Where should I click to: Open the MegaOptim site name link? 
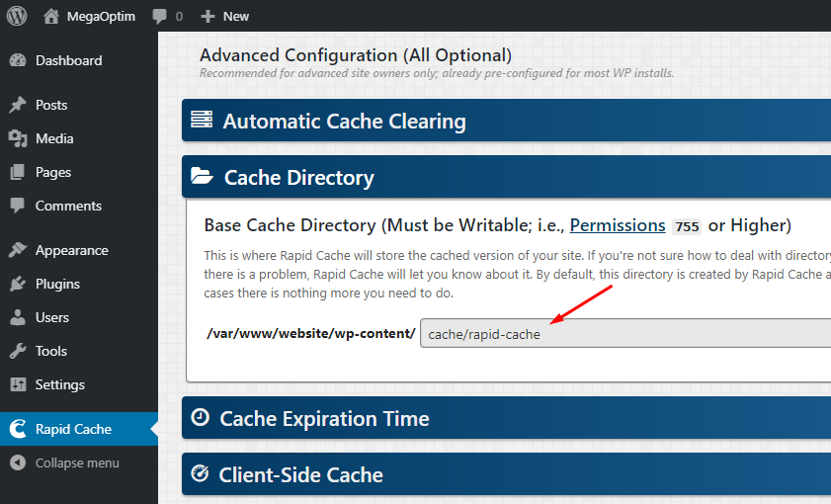point(101,17)
